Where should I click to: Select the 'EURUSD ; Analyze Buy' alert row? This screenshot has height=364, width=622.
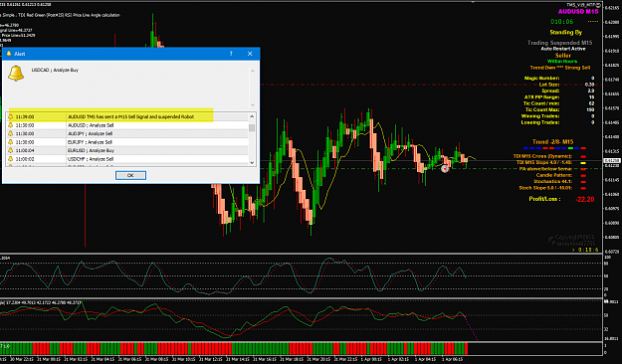coord(127,150)
